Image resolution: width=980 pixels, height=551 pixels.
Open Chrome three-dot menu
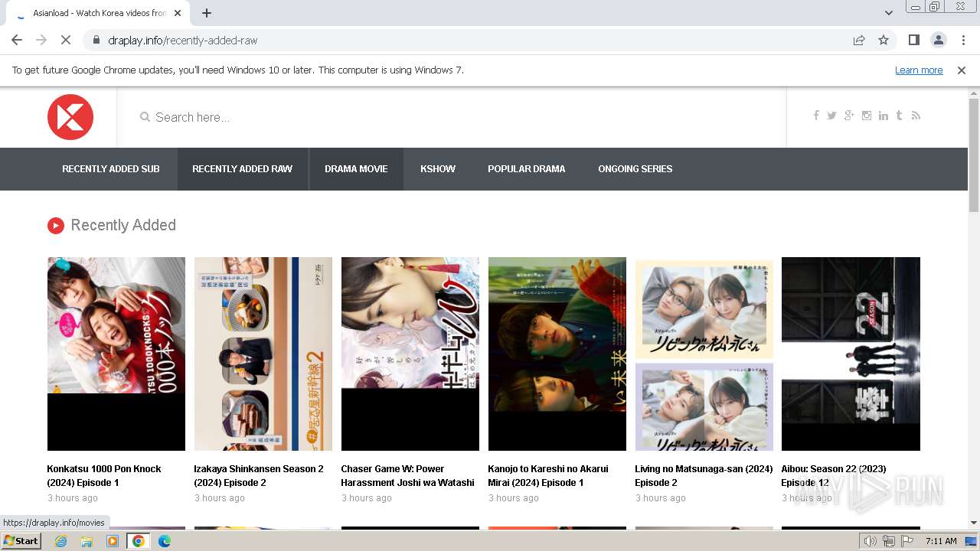click(962, 40)
